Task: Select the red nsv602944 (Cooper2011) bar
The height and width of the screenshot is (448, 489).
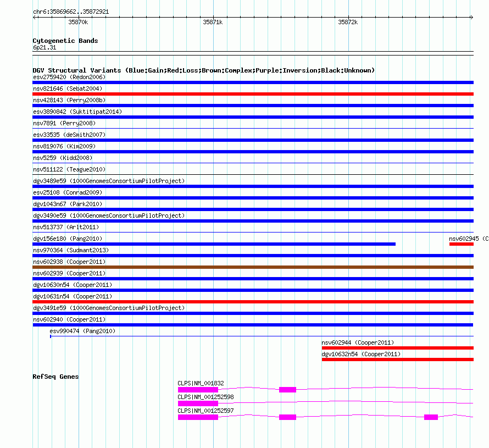Action: 398,348
